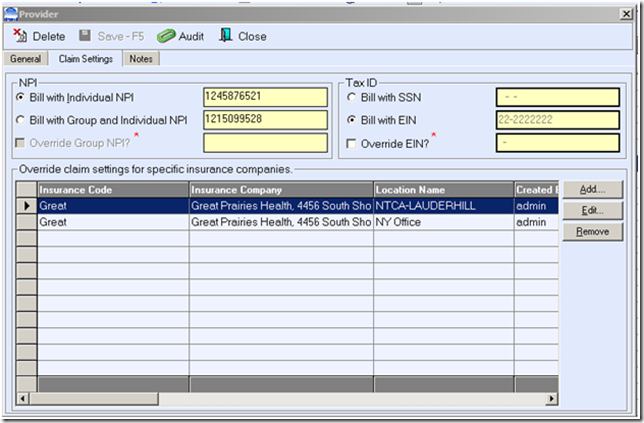This screenshot has width=644, height=423.
Task: Click the empty Override Group NPI field
Action: point(265,143)
